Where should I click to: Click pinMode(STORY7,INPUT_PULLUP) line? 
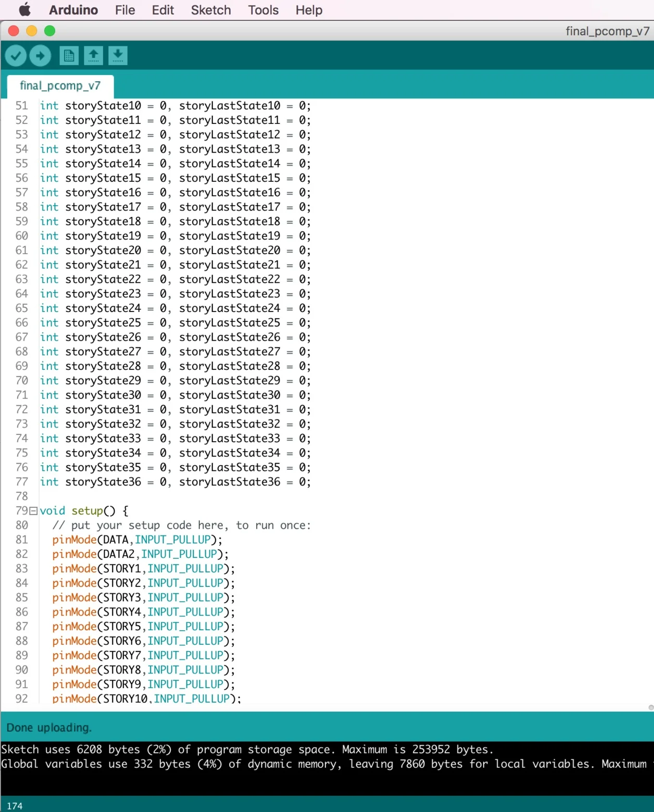tap(144, 655)
